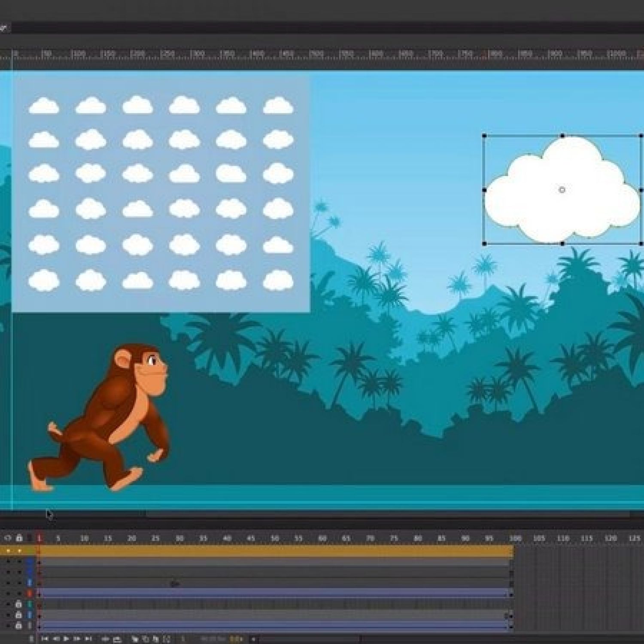
Task: Click frame 100 on timeline ruler
Action: [514, 538]
